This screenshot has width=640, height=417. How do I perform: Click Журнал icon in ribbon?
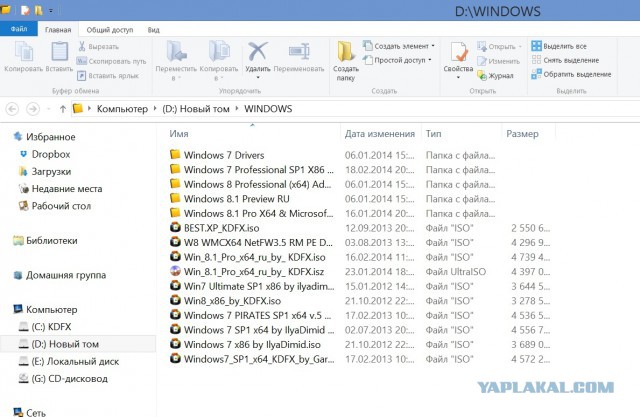pos(482,75)
